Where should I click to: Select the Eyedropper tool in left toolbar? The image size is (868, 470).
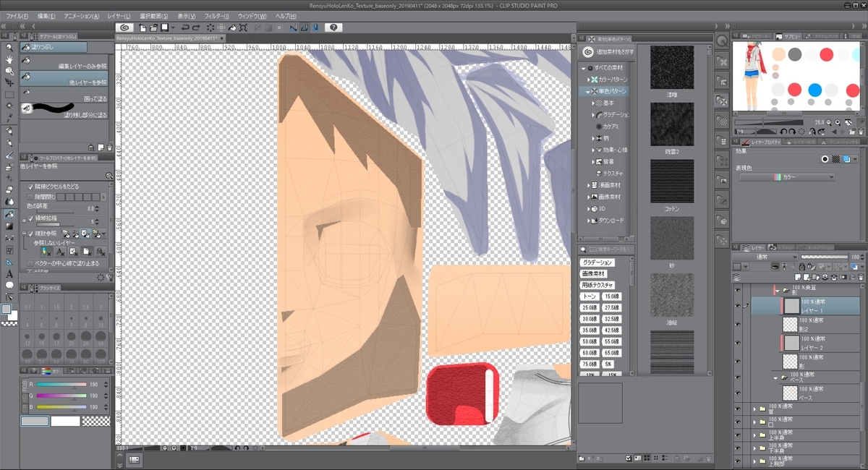tap(9, 118)
